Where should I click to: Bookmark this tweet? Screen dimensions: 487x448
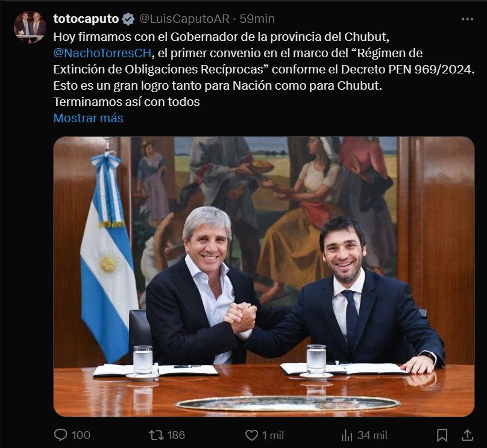pos(442,435)
